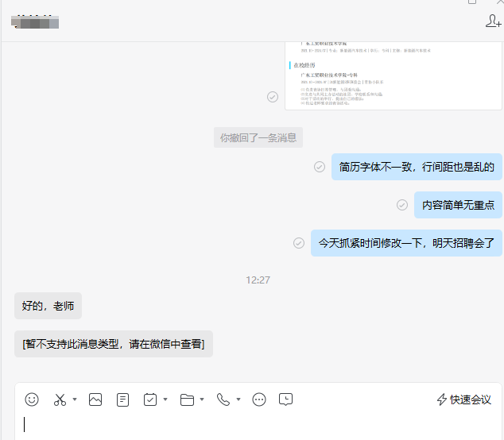Click read status check beside 内容简单无重点
The width and height of the screenshot is (504, 440).
(402, 205)
